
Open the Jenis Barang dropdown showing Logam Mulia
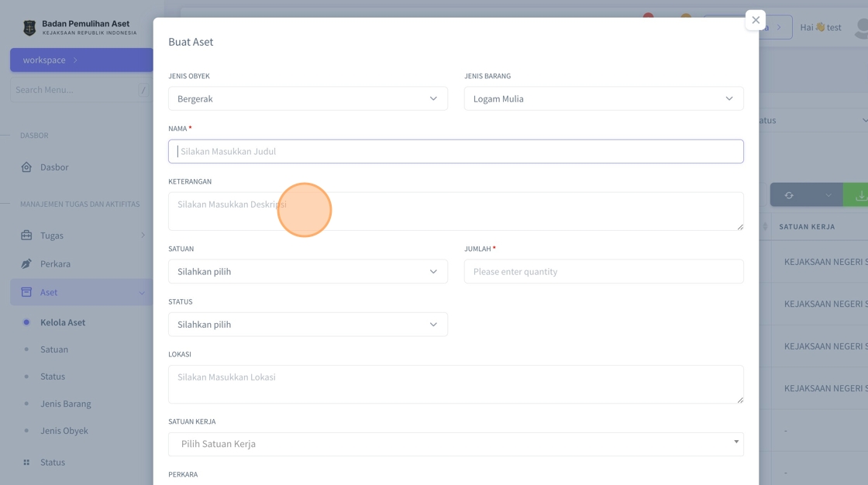click(x=604, y=98)
